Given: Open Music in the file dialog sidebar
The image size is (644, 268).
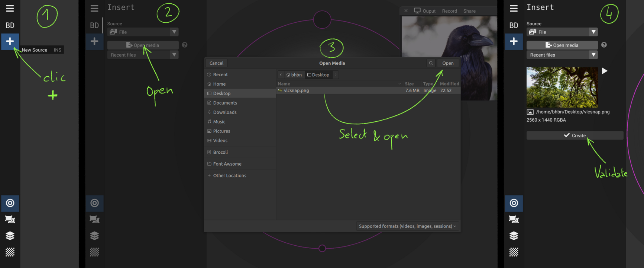Looking at the screenshot, I should click(240, 122).
